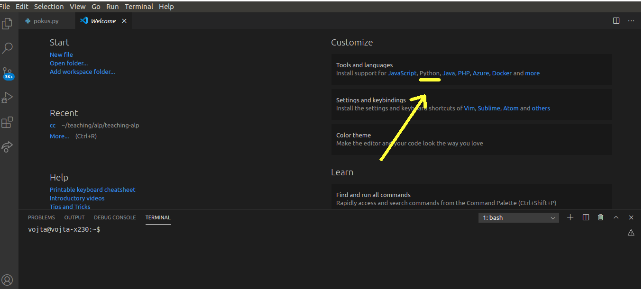Open the View menu
This screenshot has height=289, width=644.
[78, 7]
